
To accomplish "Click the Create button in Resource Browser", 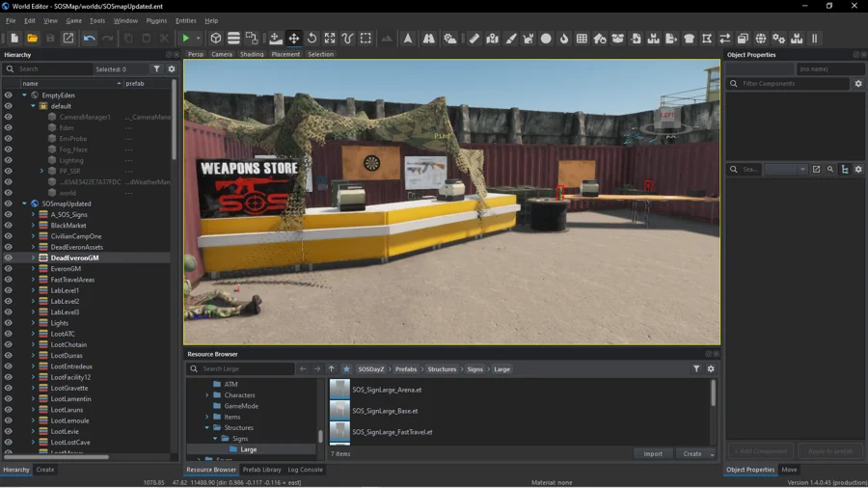I will point(692,453).
